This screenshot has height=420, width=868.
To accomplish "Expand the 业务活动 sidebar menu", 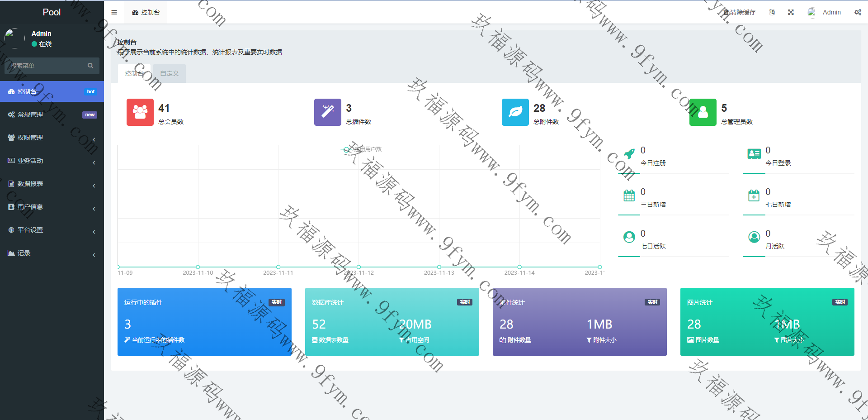I will [52, 161].
